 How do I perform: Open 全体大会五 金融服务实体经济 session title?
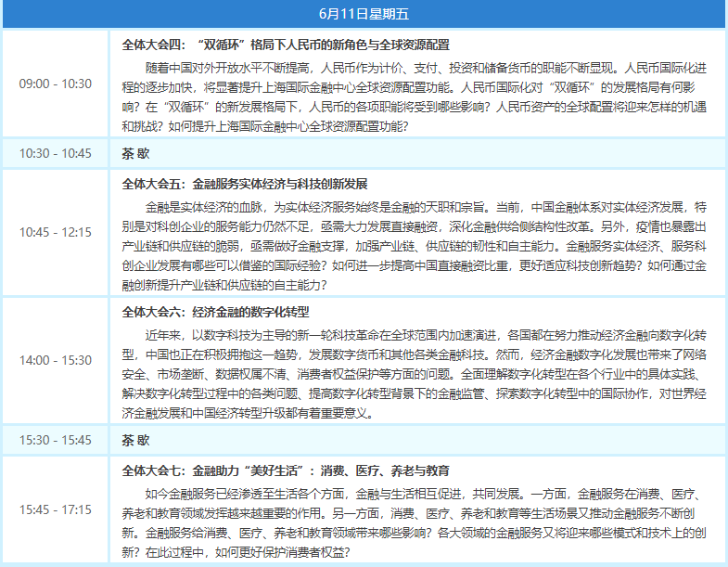click(245, 183)
